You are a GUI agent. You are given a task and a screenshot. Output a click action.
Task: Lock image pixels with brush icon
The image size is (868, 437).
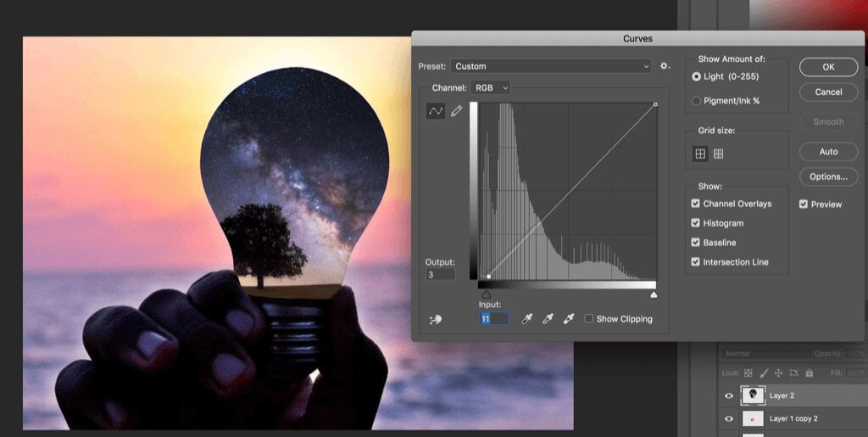764,373
